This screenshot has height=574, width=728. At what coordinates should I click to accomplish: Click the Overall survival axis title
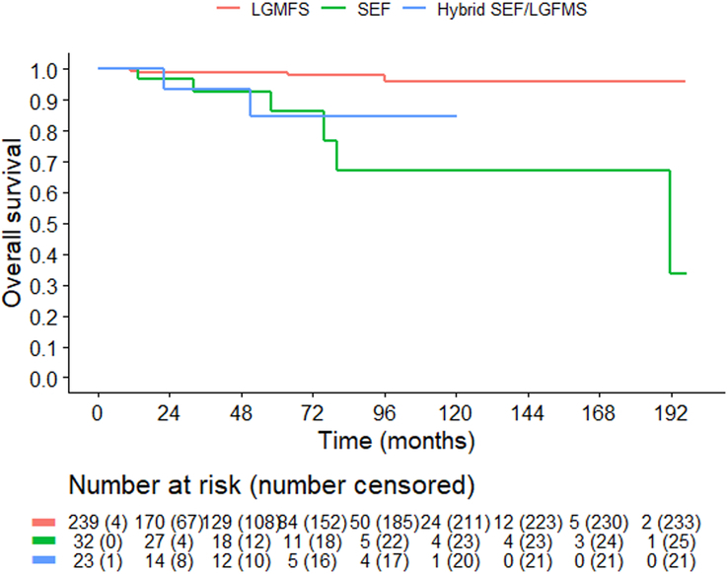coord(12,223)
